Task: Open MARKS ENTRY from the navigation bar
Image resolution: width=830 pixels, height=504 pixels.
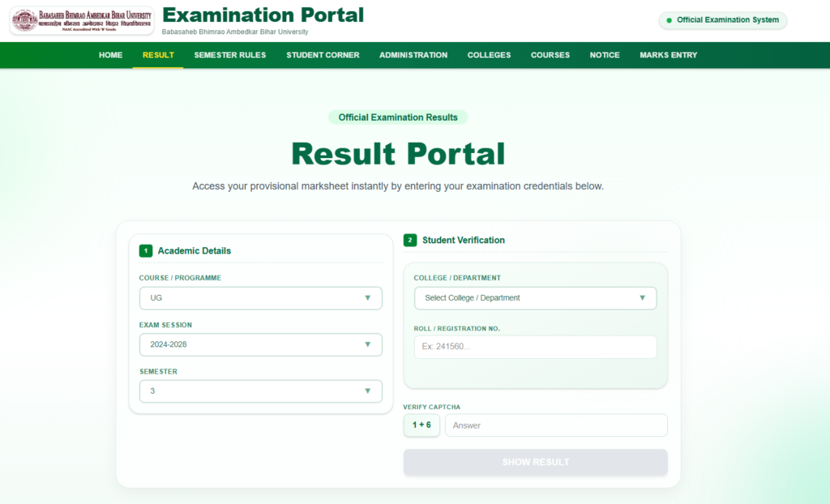Action: (669, 55)
